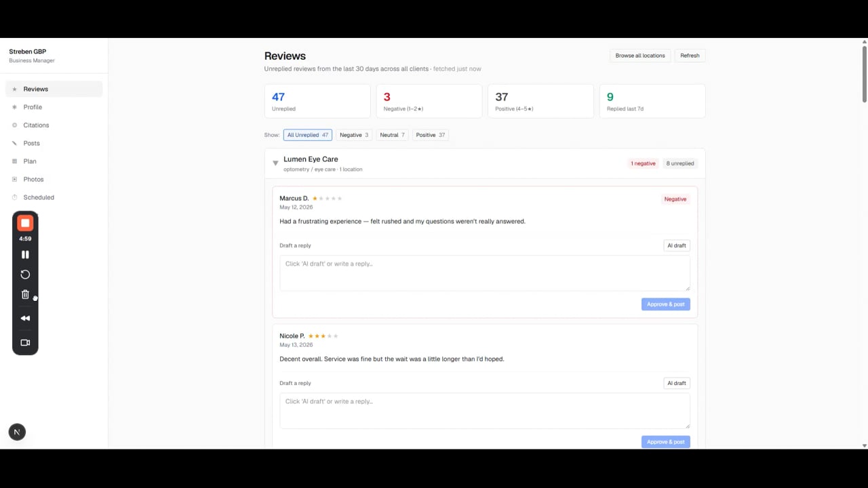The height and width of the screenshot is (488, 868).
Task: Click Browse all locations
Action: [640, 56]
